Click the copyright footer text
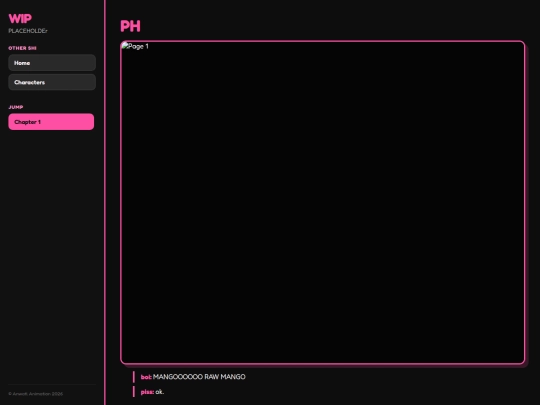This screenshot has width=540, height=405. (x=36, y=394)
